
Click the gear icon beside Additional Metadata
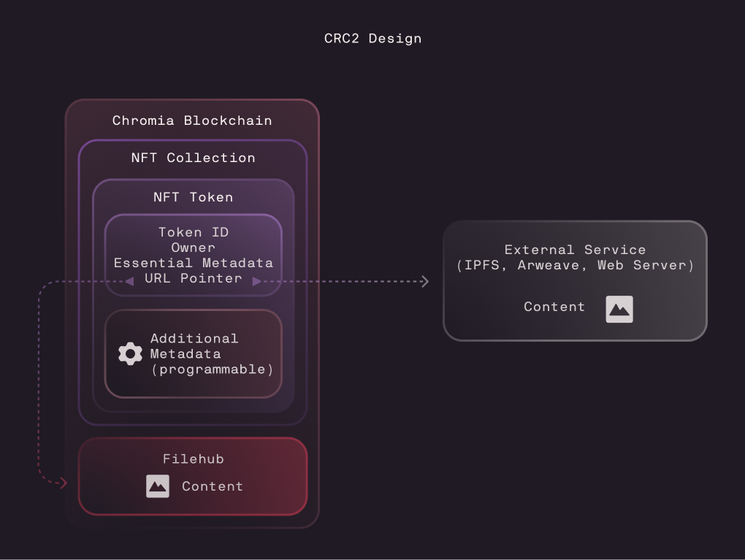tap(130, 354)
